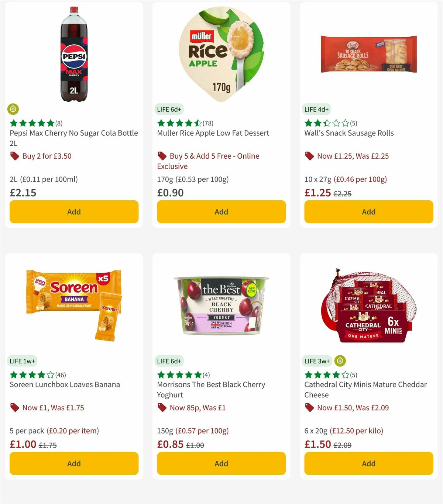This screenshot has width=443, height=504.
Task: Click the red tag icon beside 'Now 85p, Was £1'
Action: coord(162,408)
